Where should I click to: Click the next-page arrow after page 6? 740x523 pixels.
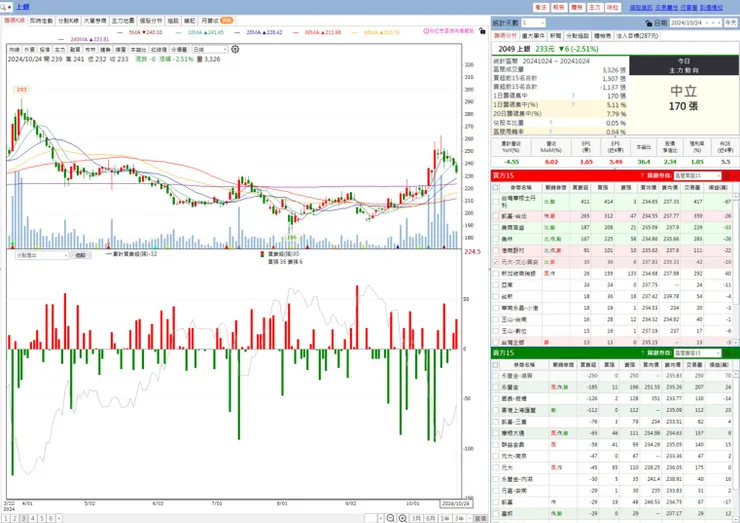59,518
